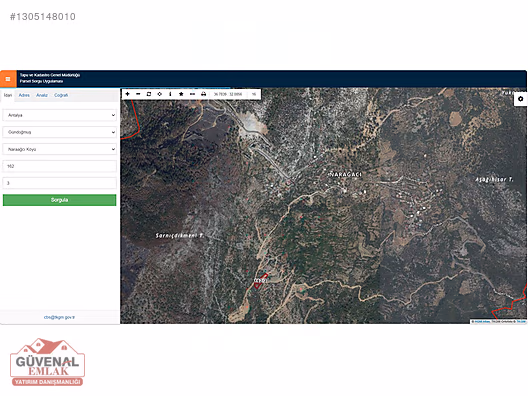
Task: Expand the Gündoğmuş district dropdown
Action: pos(60,132)
